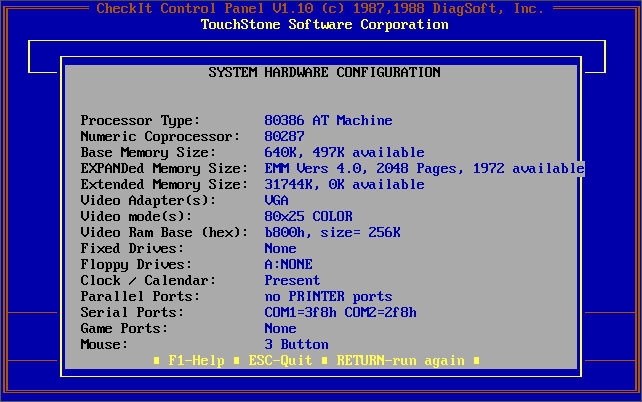Click the Serial Ports label
This screenshot has width=642, height=402.
tap(132, 312)
